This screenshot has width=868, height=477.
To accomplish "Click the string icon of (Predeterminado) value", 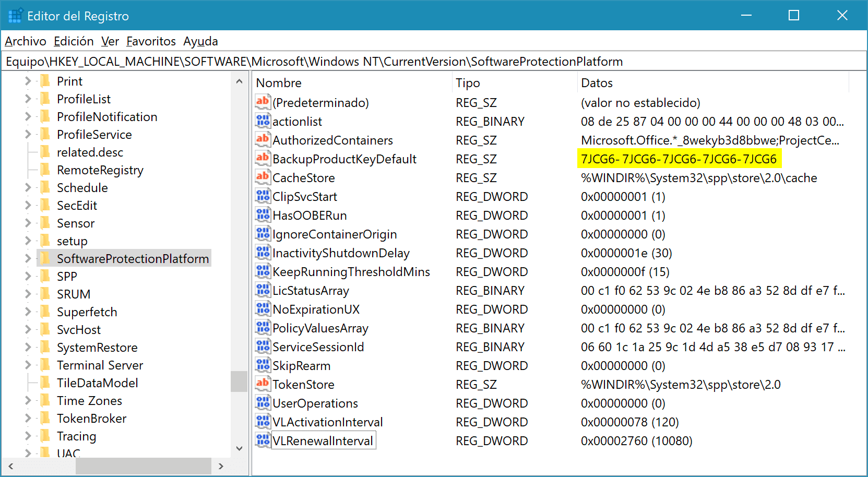I will (263, 102).
